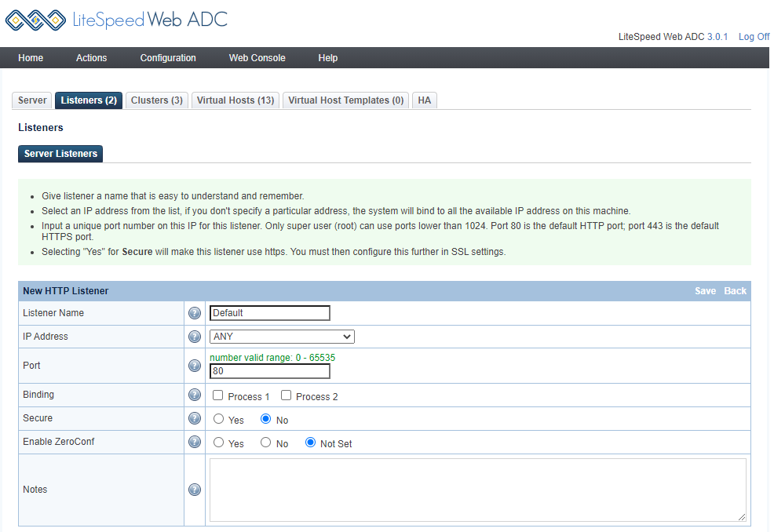Open the help tooltip for Port
This screenshot has width=774, height=532.
click(x=195, y=366)
